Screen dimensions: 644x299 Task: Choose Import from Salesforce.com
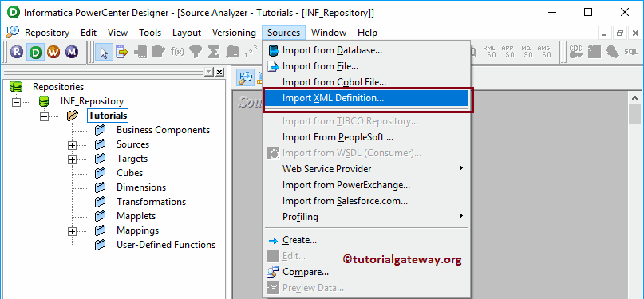coord(366,201)
